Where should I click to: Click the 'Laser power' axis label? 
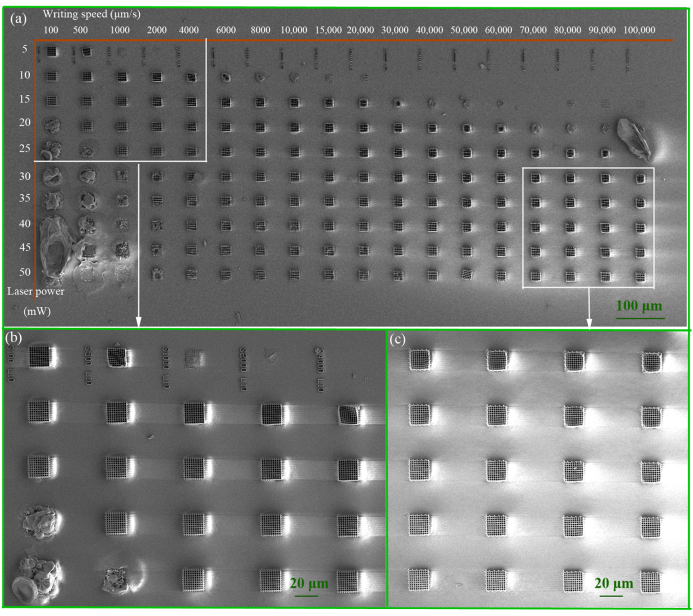pyautogui.click(x=36, y=292)
